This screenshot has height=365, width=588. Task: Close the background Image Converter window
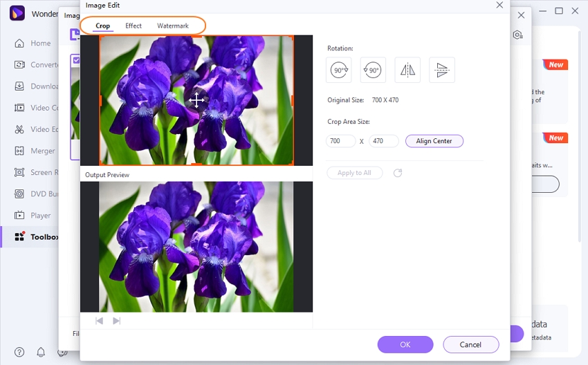(x=522, y=15)
